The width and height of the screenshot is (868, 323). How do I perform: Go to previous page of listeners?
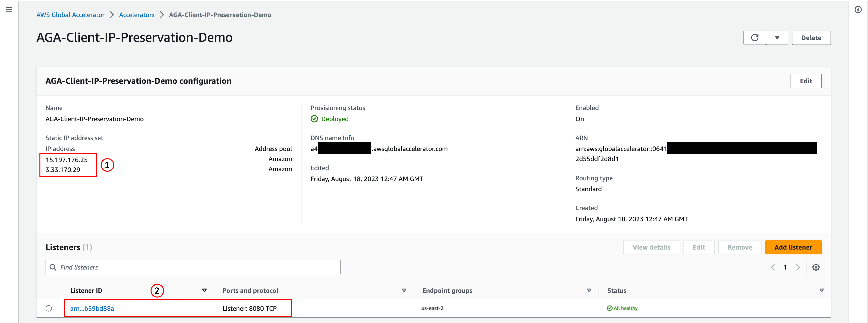click(x=773, y=267)
